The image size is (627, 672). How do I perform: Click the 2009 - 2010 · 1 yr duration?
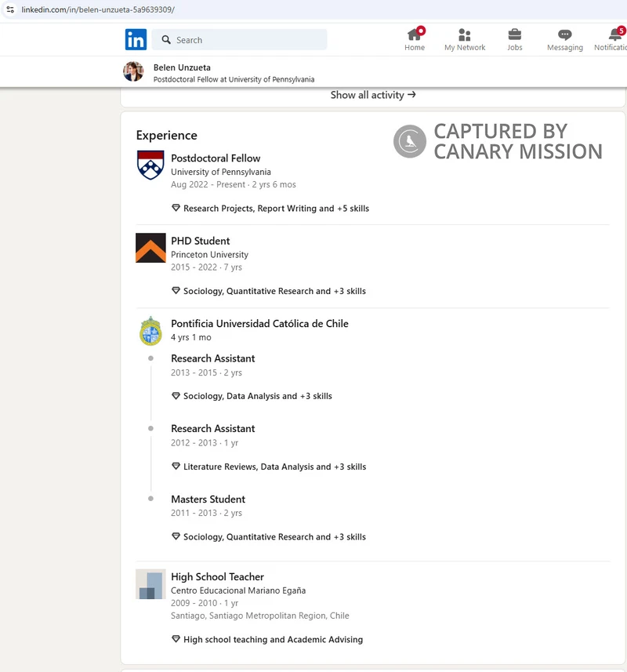[x=205, y=604]
